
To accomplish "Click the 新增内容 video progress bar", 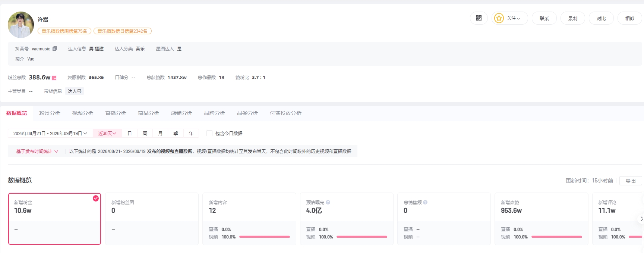I will pos(265,237).
